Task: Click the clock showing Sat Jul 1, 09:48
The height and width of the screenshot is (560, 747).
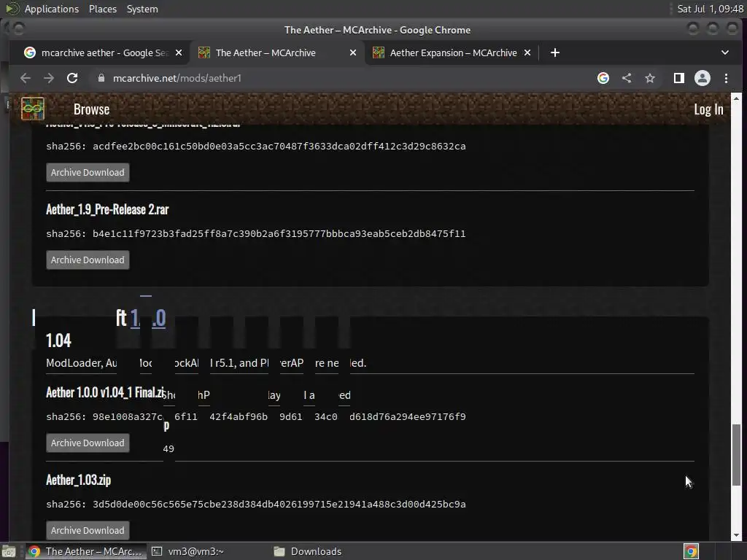Action: (710, 9)
